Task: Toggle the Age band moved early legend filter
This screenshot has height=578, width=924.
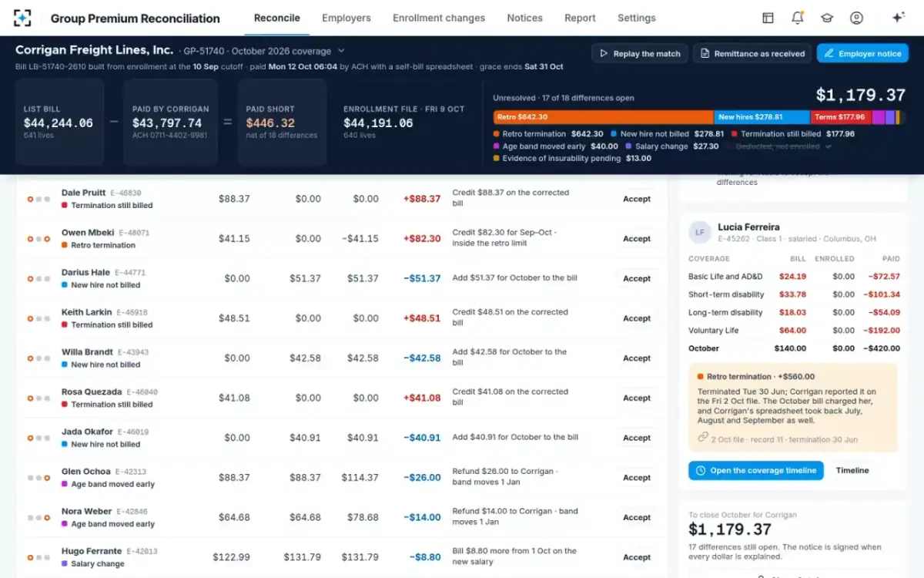Action: (x=555, y=146)
